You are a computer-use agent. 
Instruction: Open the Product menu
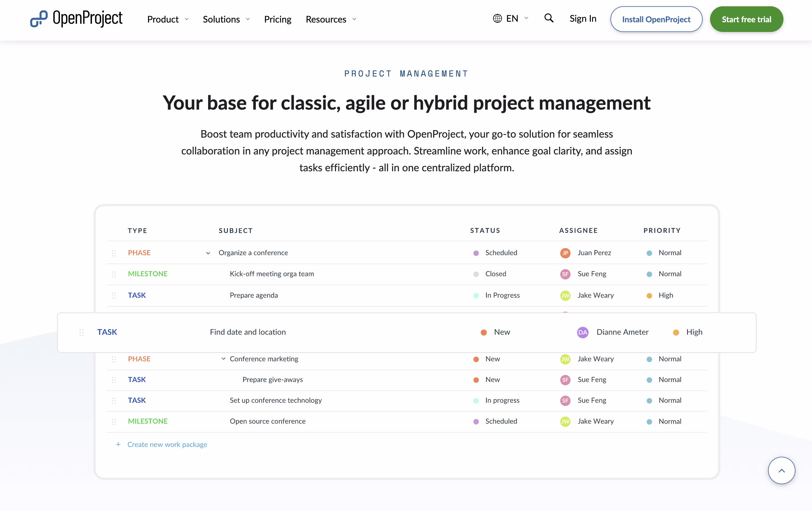pyautogui.click(x=168, y=19)
